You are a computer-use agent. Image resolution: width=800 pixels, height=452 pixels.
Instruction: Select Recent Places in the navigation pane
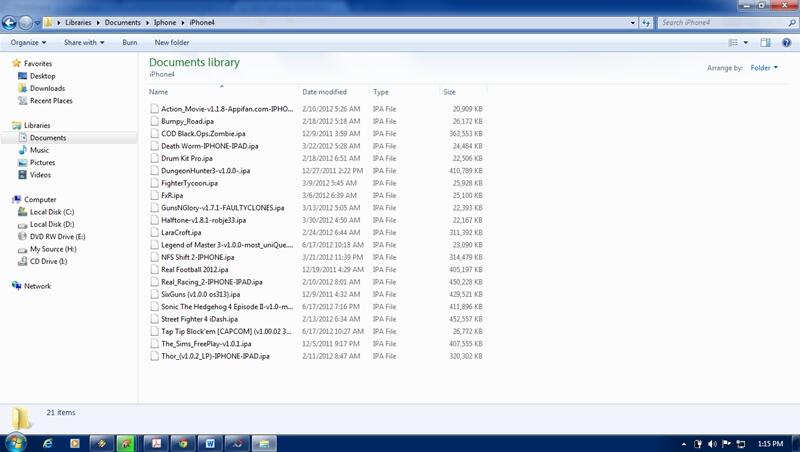tap(51, 101)
